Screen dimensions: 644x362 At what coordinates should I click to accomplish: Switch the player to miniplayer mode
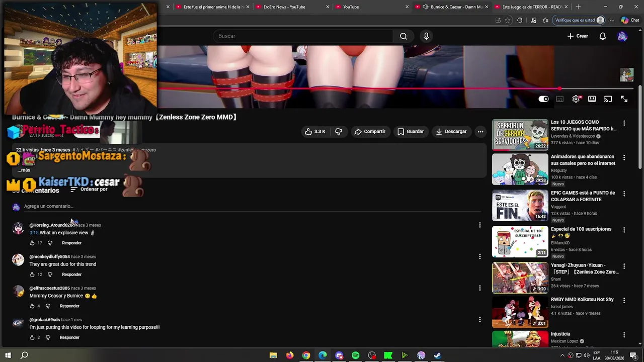[592, 99]
